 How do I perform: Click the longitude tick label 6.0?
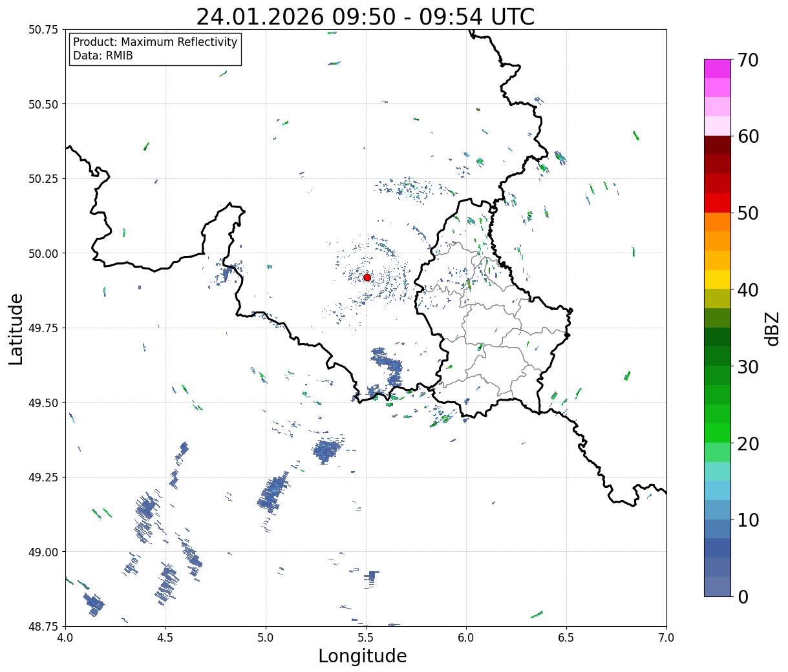[x=466, y=638]
